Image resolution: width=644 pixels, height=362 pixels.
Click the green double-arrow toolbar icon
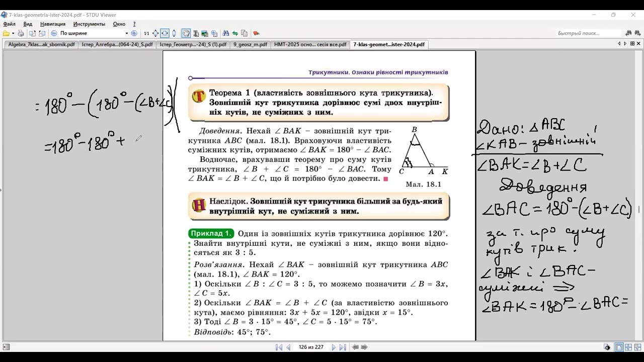(235, 33)
